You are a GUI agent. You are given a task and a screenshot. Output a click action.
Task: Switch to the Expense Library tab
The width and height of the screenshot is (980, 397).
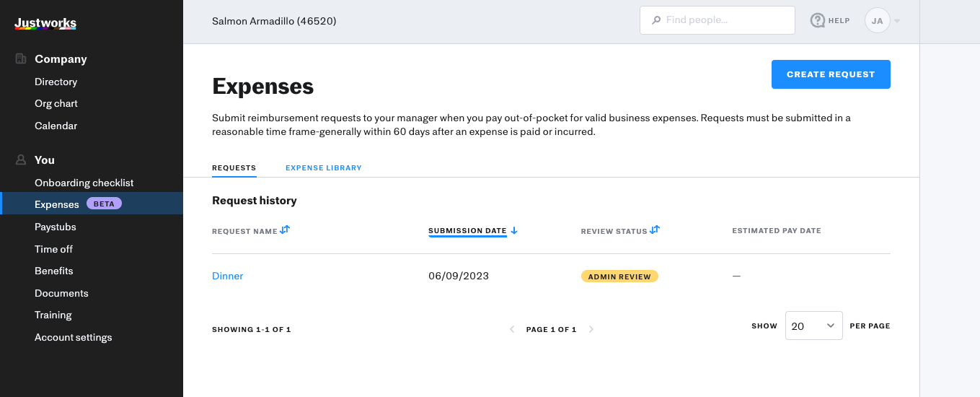click(x=324, y=168)
